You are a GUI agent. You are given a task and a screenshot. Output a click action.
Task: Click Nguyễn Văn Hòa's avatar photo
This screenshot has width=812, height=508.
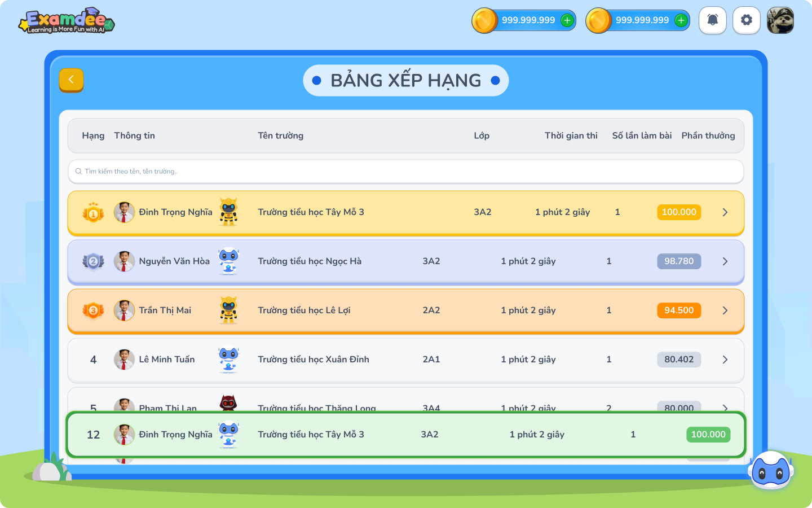[x=124, y=261]
